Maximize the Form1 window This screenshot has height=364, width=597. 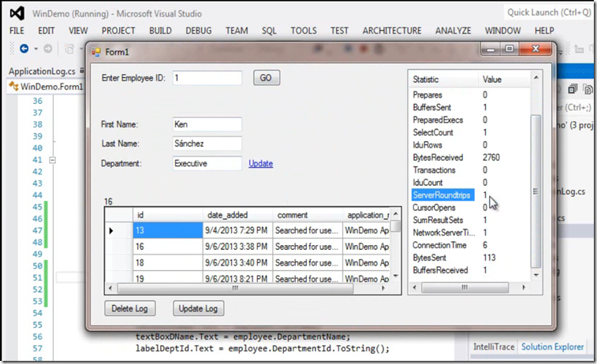509,49
